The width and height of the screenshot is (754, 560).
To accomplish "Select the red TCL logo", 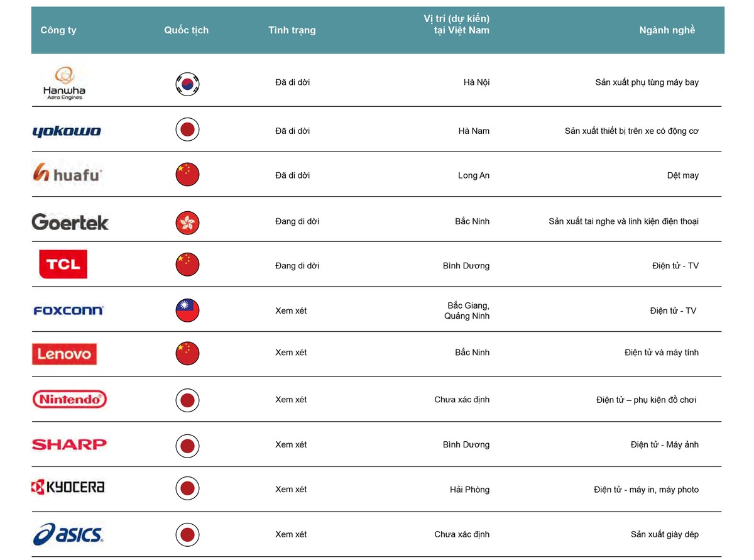I will click(63, 265).
